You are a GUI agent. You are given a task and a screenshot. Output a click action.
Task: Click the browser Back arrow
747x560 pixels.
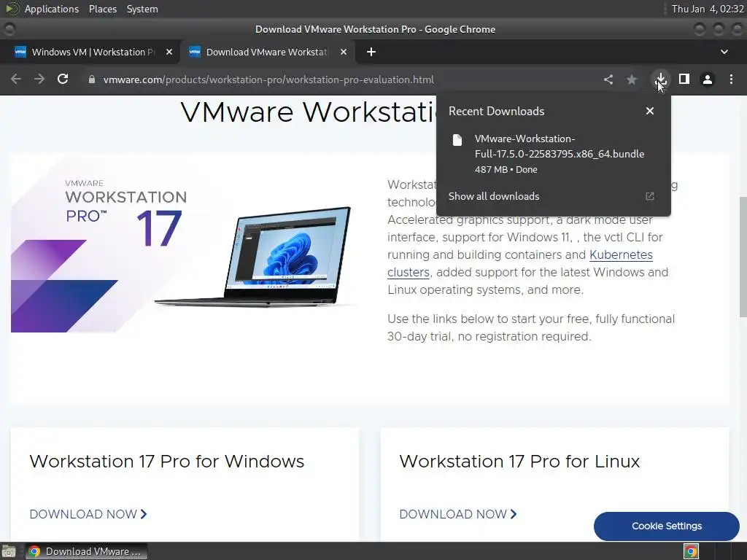pos(16,79)
